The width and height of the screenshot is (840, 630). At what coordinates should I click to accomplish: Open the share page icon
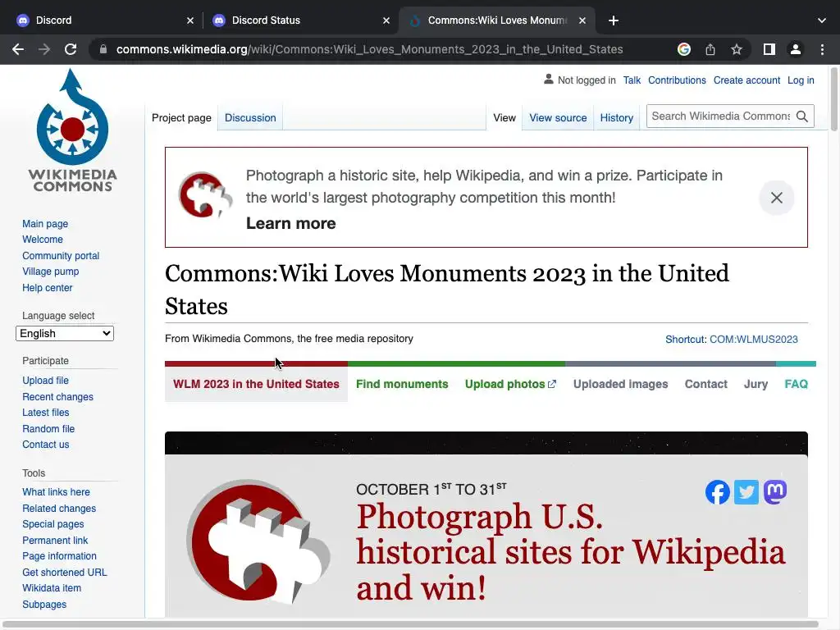(710, 49)
